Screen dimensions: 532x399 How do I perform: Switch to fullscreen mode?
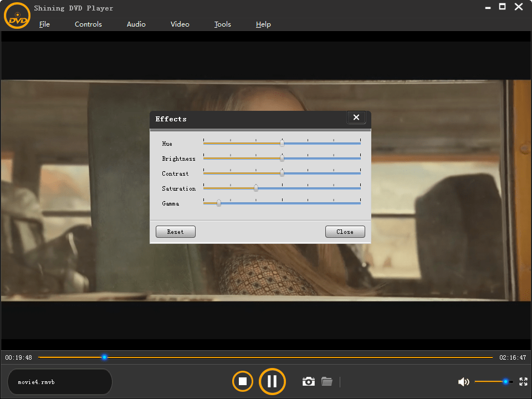coord(523,381)
